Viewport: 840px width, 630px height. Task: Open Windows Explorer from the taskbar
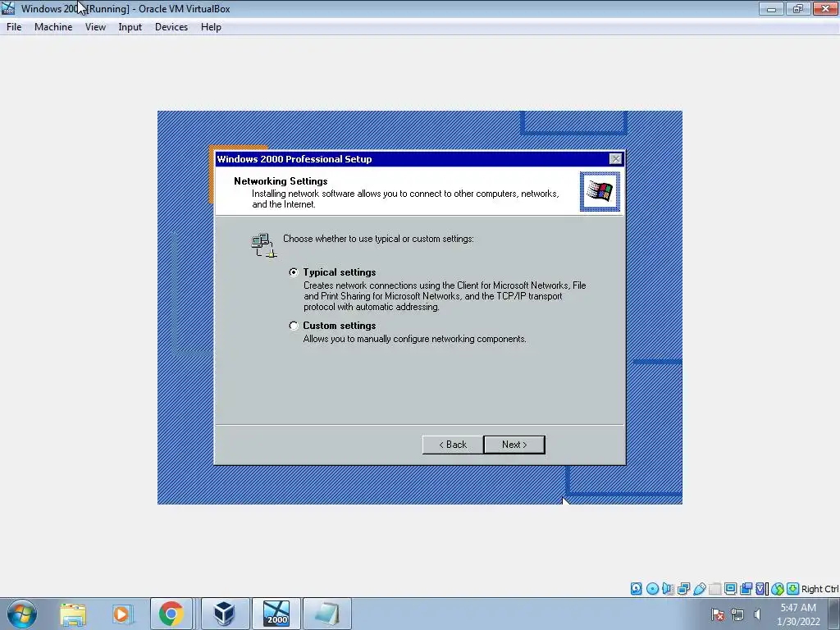click(x=73, y=614)
